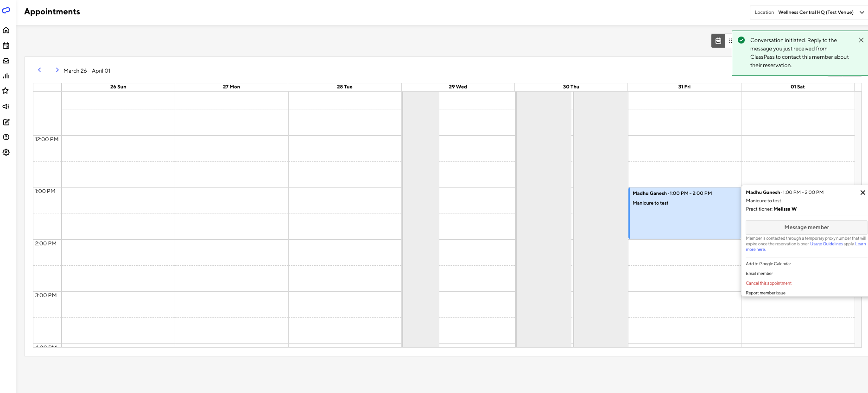
Task: Open reviews using the star sidebar icon
Action: coord(6,91)
